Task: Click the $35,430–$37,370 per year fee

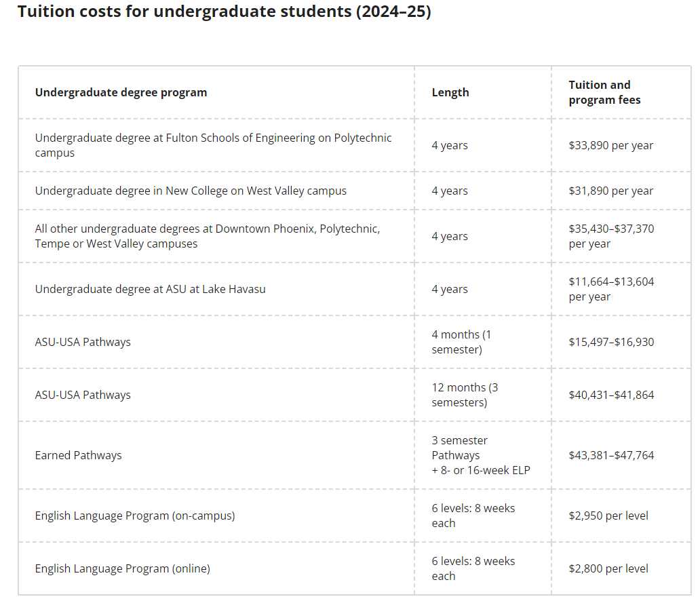Action: pyautogui.click(x=610, y=236)
